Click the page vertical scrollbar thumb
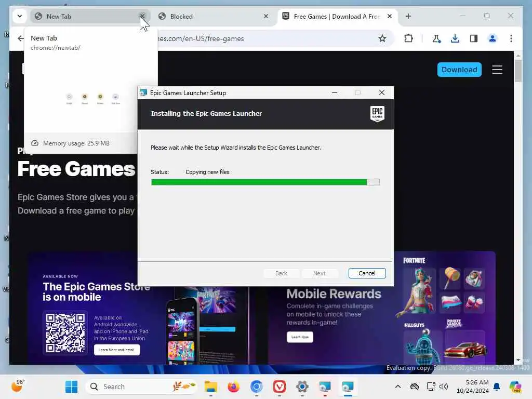Screen dimensions: 532x399 [518, 71]
